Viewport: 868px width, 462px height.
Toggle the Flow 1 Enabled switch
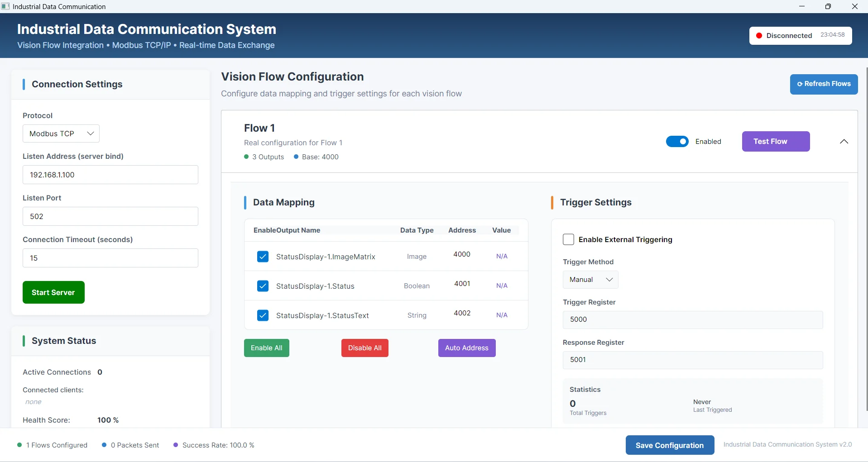(677, 142)
